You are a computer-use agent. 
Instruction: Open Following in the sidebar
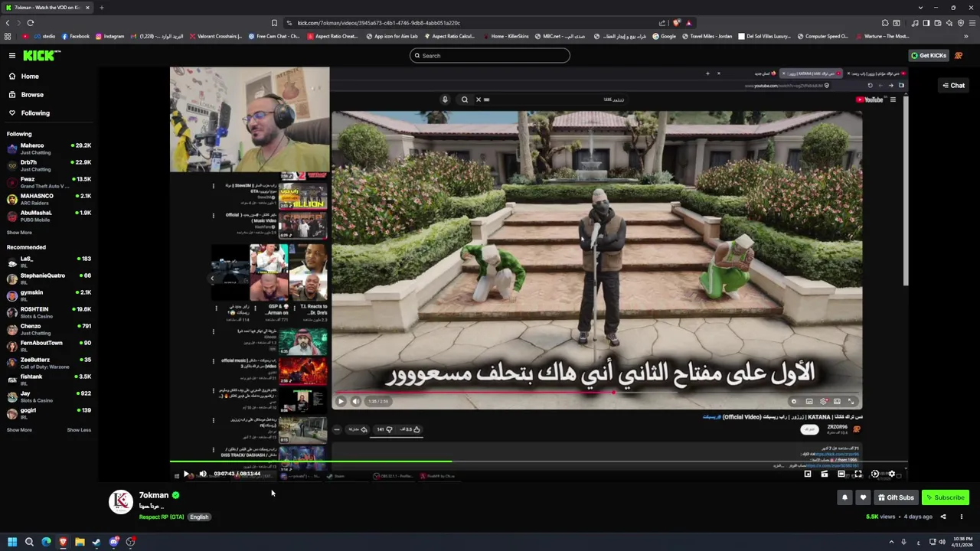pos(35,113)
